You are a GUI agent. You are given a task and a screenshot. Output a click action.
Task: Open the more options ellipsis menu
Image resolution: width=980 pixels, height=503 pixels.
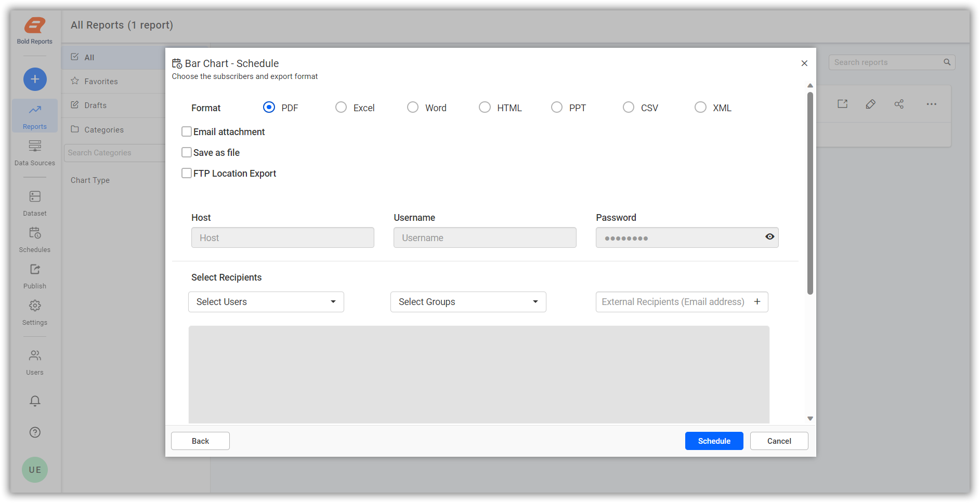(x=931, y=104)
